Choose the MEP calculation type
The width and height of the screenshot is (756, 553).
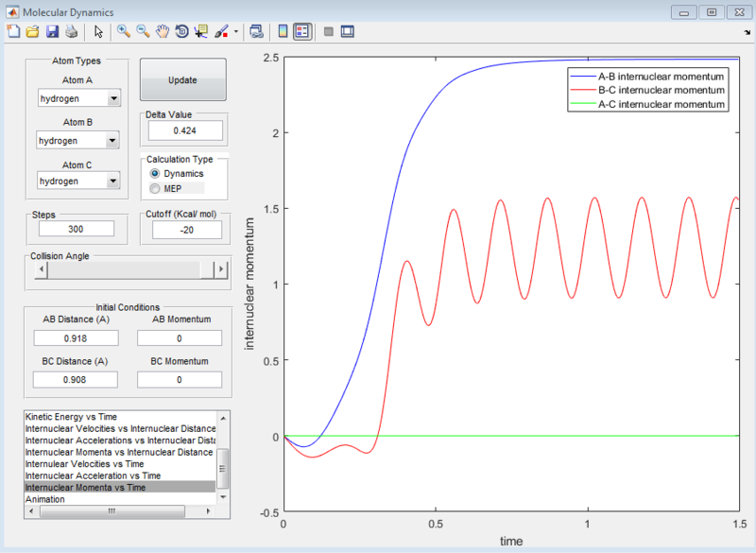tap(155, 189)
